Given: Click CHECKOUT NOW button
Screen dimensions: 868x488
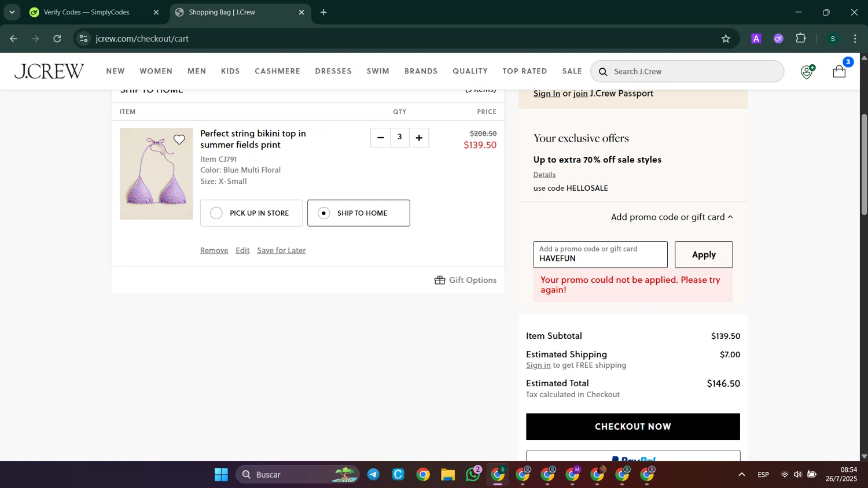Looking at the screenshot, I should pyautogui.click(x=633, y=427).
